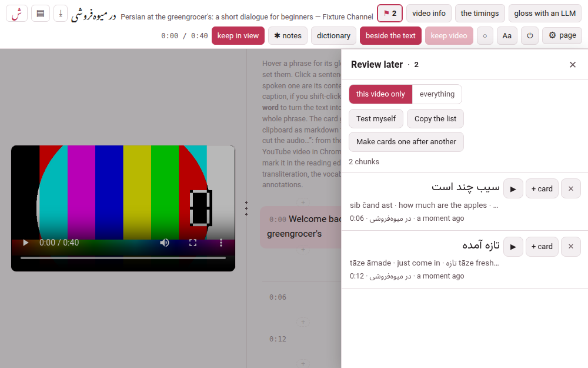This screenshot has height=368, width=588.
Task: Play the video in the player
Action: tap(25, 243)
